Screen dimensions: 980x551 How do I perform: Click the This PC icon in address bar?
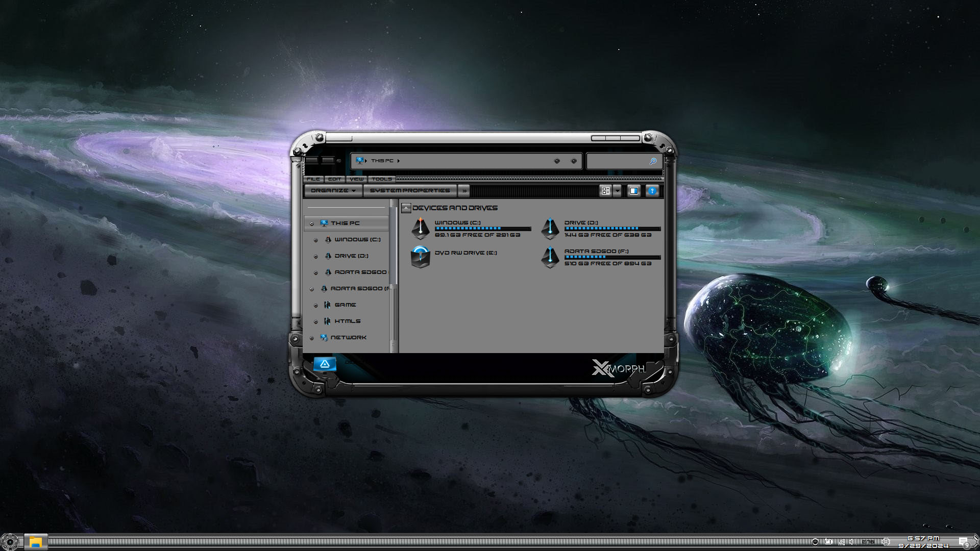click(x=360, y=161)
